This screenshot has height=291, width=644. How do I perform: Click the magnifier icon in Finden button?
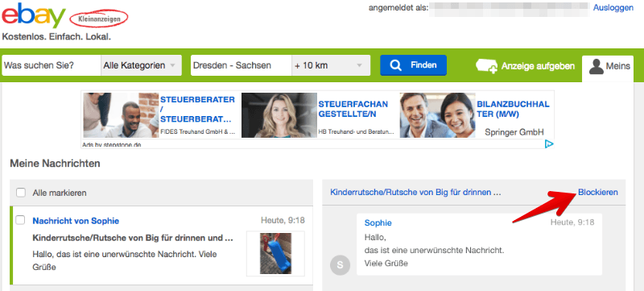pyautogui.click(x=395, y=65)
